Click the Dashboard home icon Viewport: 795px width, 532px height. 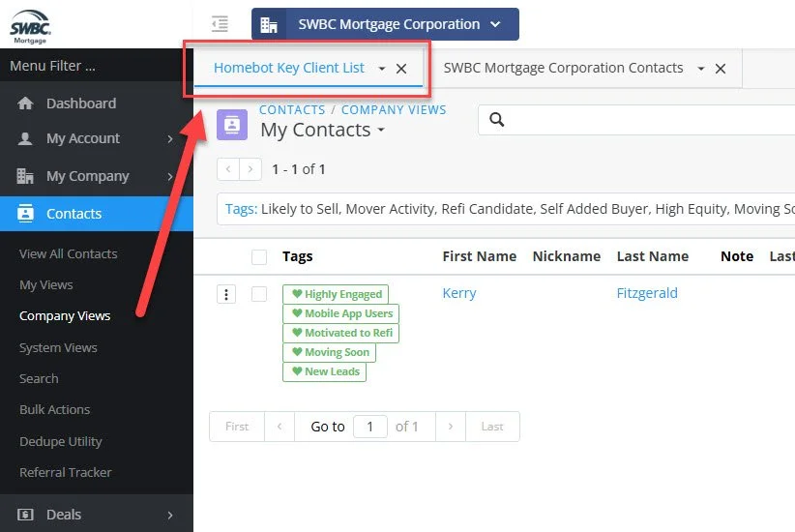click(25, 103)
